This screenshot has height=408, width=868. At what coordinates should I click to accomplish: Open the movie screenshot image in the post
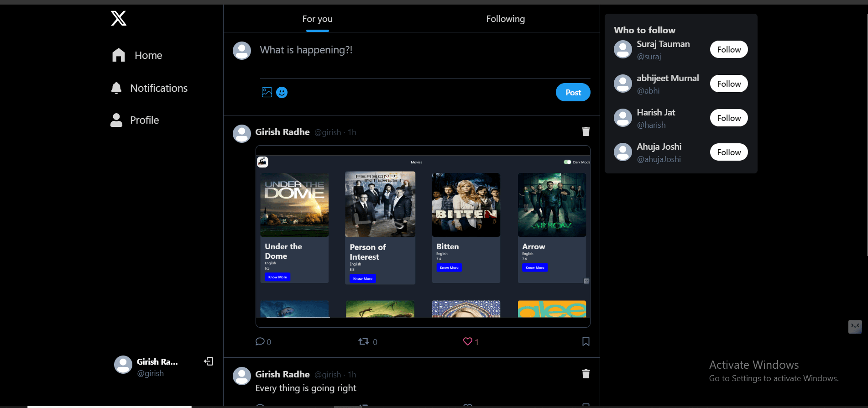[423, 236]
